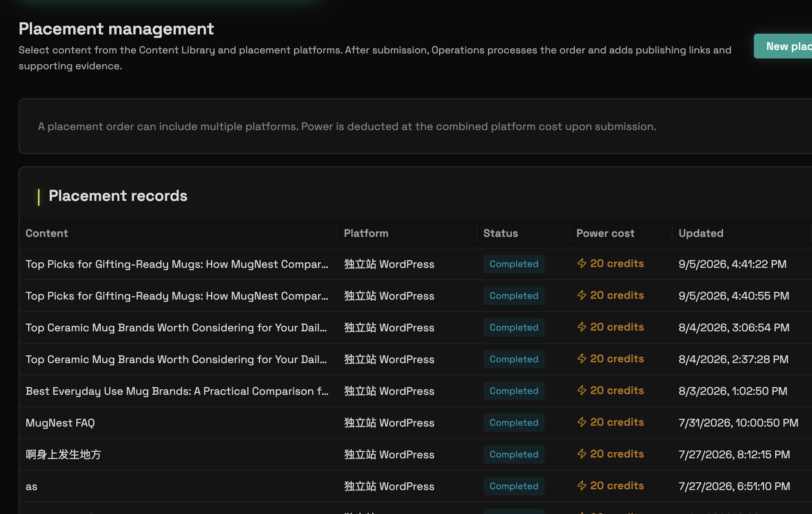Click lightning icon in 4:41:22 PM row
The width and height of the screenshot is (812, 514).
[581, 263]
